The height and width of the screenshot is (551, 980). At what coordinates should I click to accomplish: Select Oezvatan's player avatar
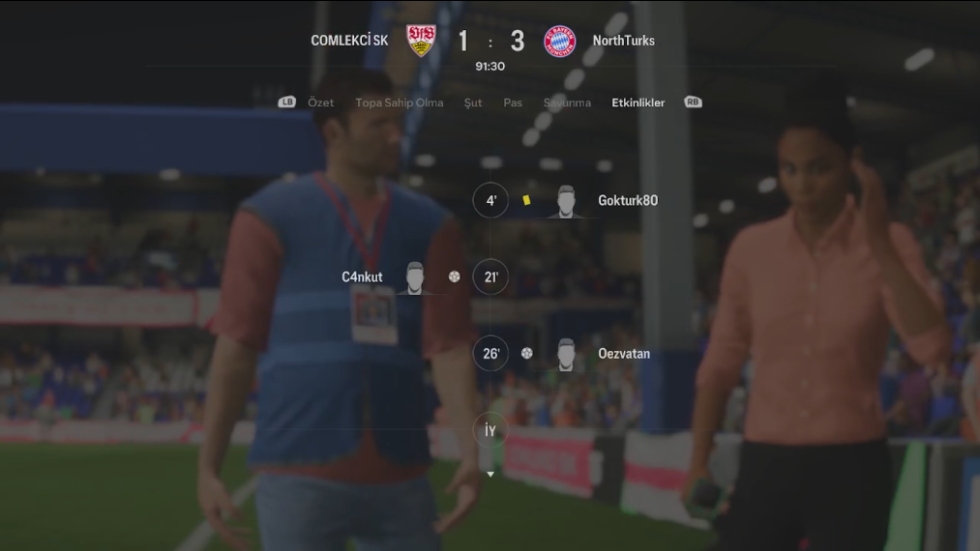point(566,355)
